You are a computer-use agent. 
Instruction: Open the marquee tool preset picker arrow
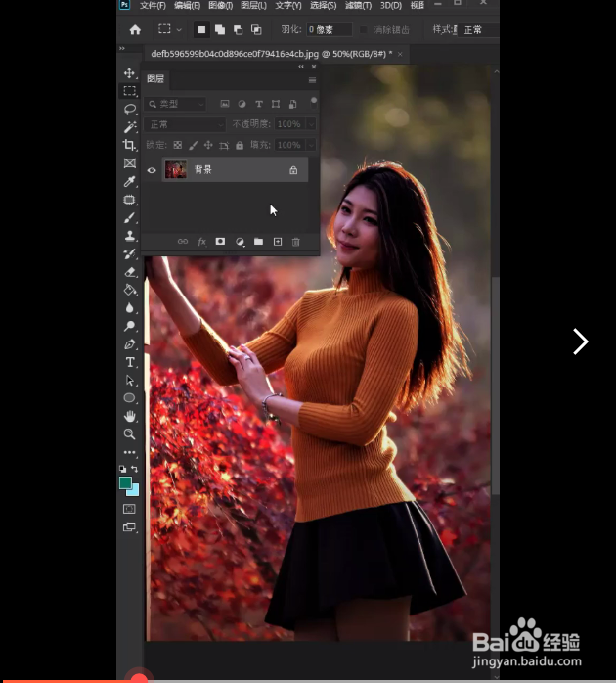[179, 29]
